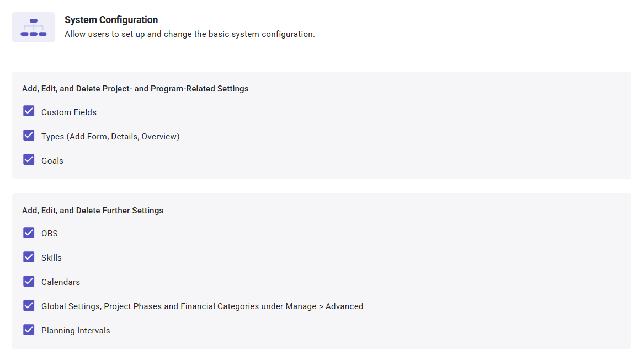Click the Calendars label text
Screen dimensions: 644x361
point(61,282)
